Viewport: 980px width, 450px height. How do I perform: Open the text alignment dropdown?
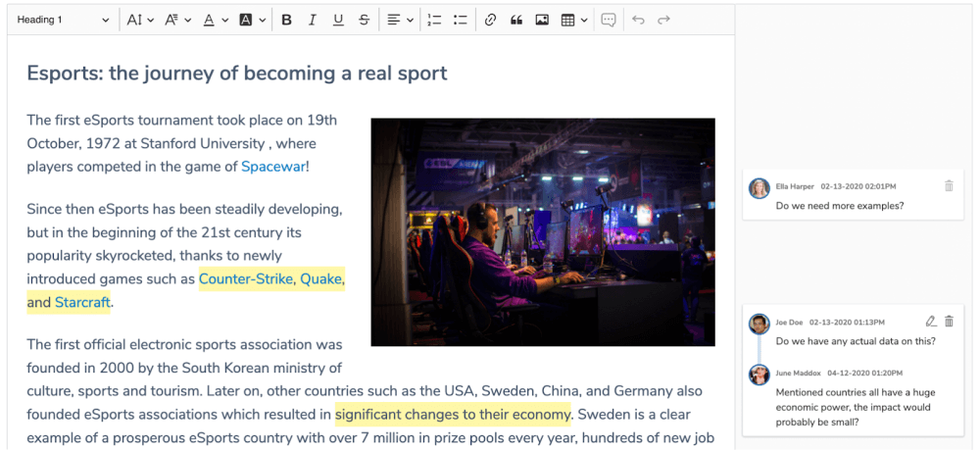coord(400,20)
